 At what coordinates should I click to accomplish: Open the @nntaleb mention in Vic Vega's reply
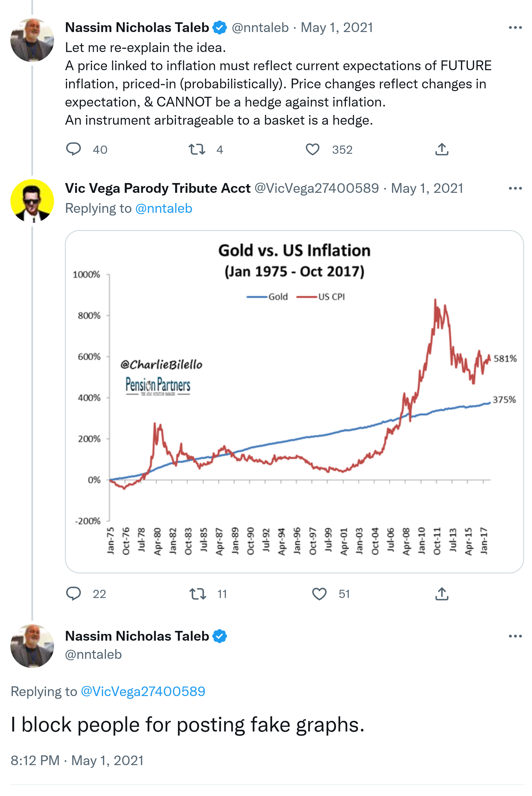coord(164,208)
